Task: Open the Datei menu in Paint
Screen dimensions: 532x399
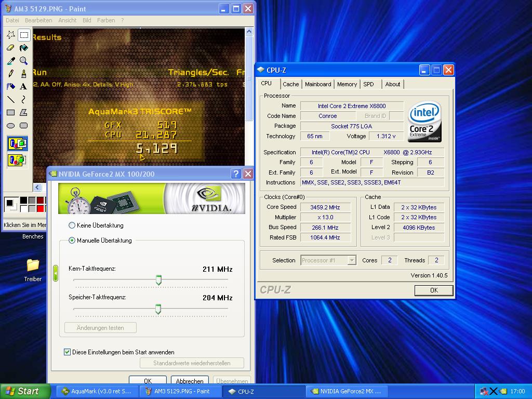Action: pos(12,20)
